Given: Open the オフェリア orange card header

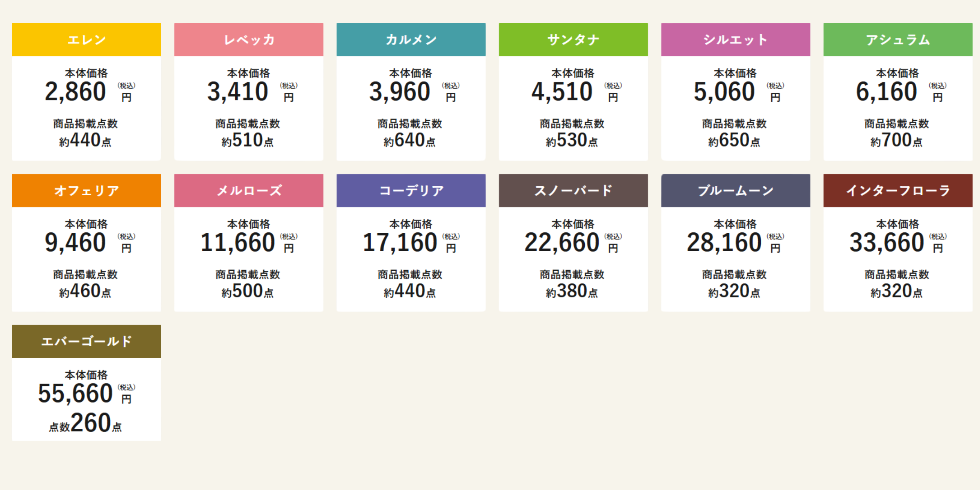Looking at the screenshot, I should 87,190.
